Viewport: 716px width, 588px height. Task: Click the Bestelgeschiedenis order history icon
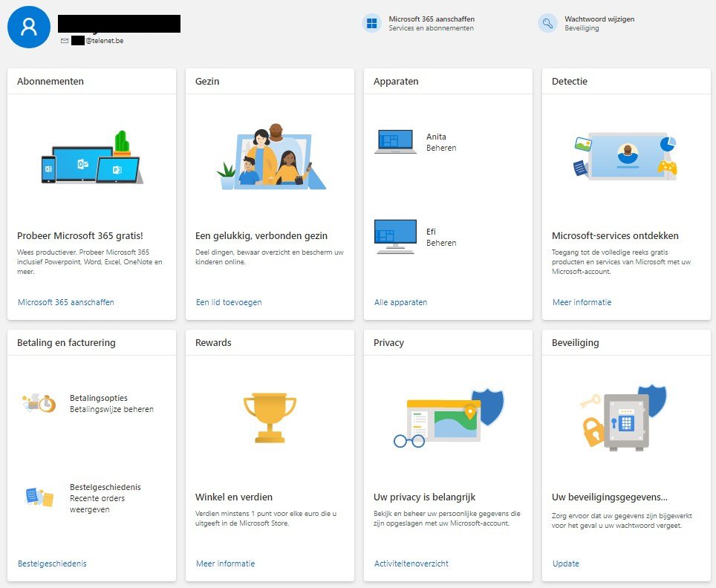click(39, 497)
